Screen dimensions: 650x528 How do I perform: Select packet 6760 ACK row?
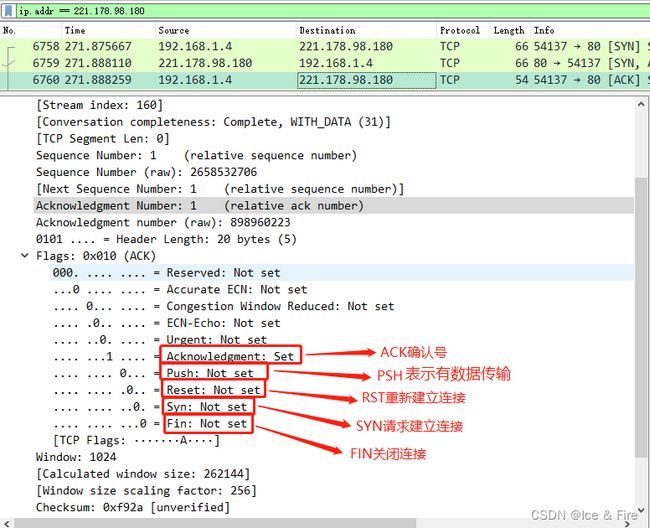[x=325, y=80]
